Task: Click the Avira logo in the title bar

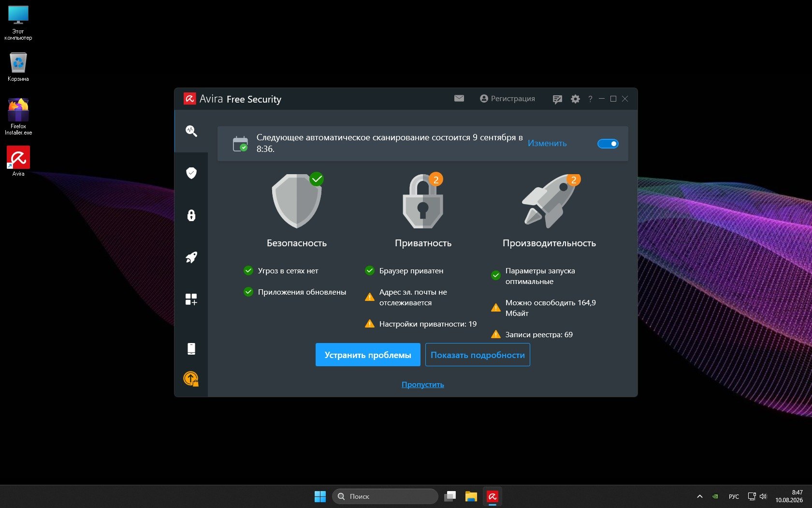Action: point(189,99)
